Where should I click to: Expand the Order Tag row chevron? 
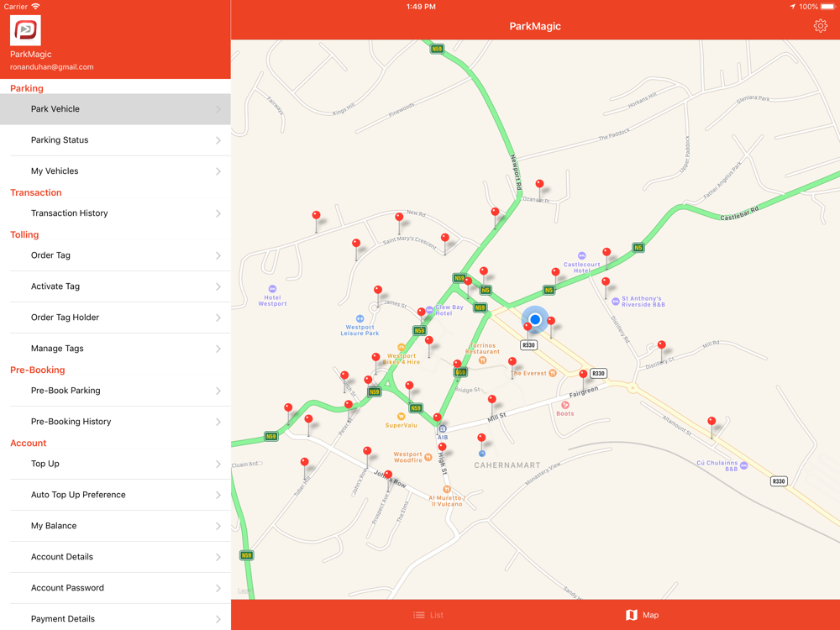point(218,255)
